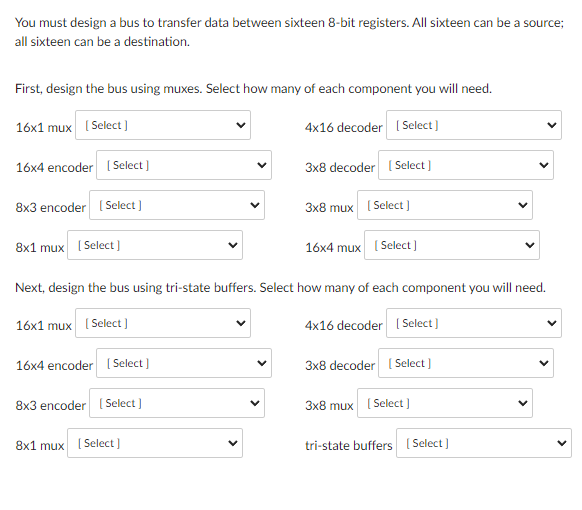
Task: Expand the 16x4 encoder select in tri-state design
Action: click(184, 363)
